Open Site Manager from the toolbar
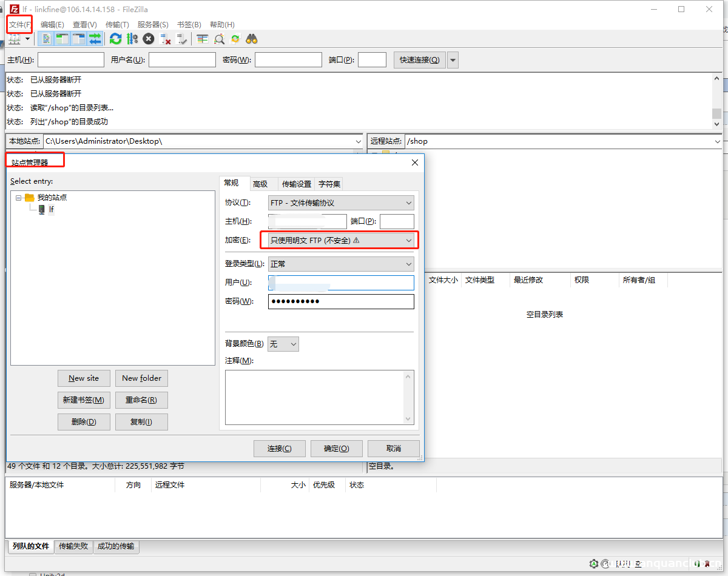 13,39
